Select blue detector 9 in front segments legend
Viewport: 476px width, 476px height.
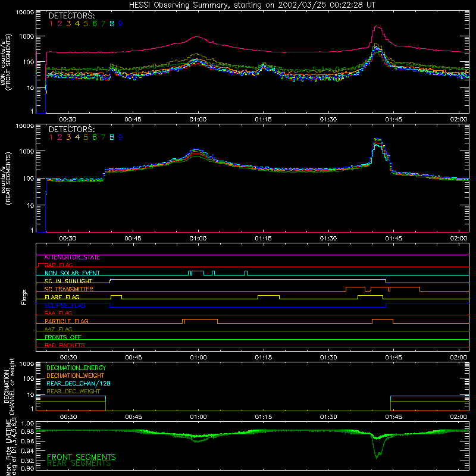121,24
